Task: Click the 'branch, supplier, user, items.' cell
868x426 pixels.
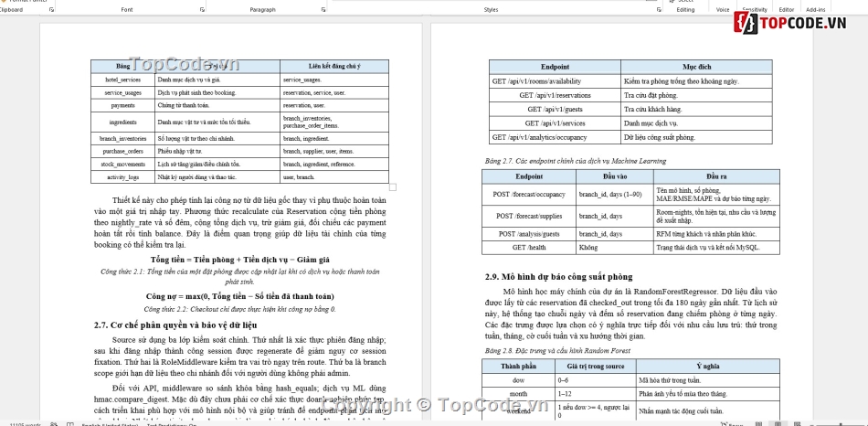Action: [x=334, y=151]
